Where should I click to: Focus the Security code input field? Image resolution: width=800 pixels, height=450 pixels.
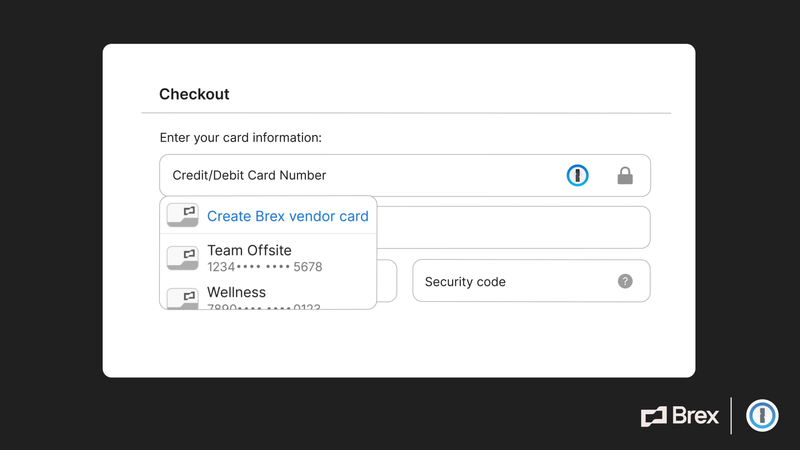click(531, 281)
